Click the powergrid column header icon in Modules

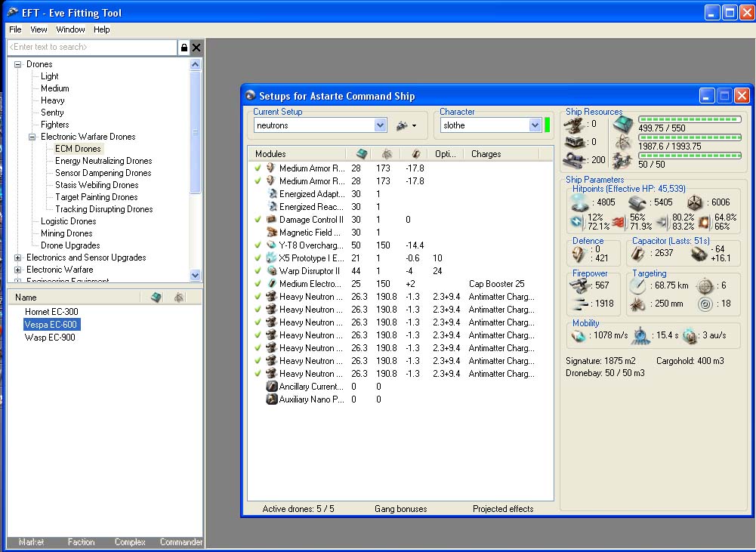387,154
